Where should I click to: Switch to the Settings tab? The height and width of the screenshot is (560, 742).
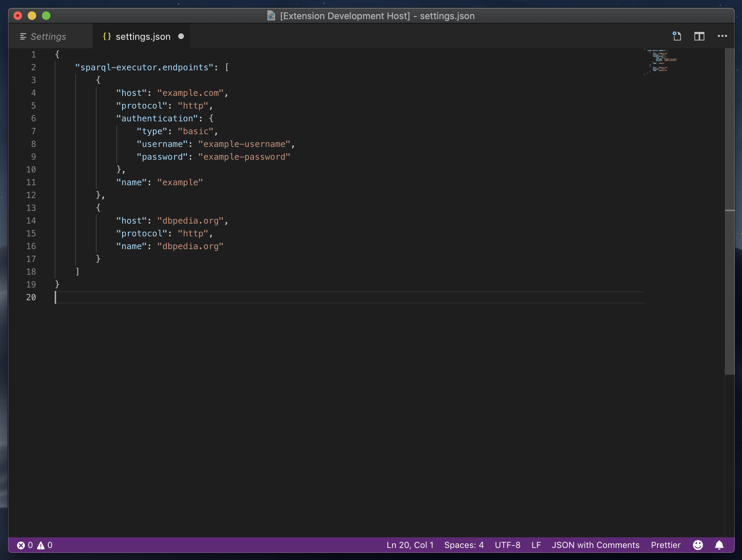[x=48, y=37]
